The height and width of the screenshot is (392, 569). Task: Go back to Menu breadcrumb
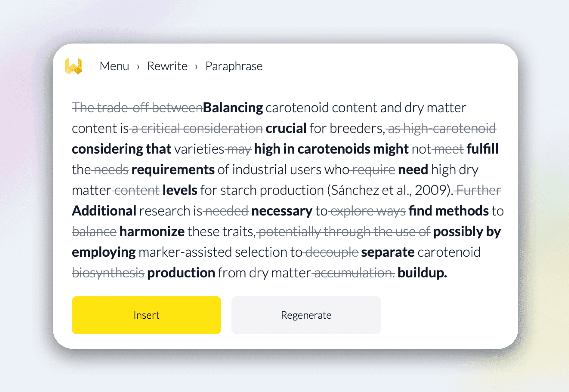[114, 66]
